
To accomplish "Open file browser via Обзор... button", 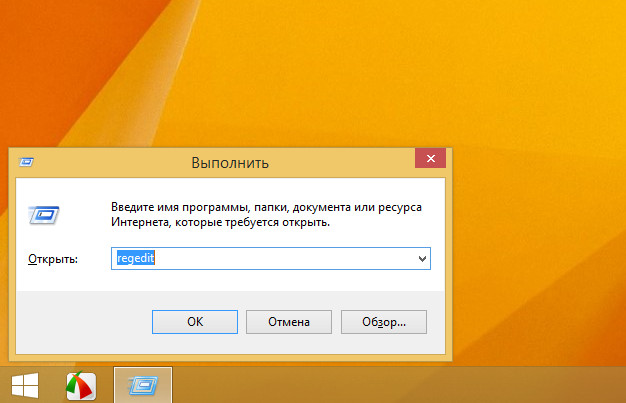I will (384, 322).
